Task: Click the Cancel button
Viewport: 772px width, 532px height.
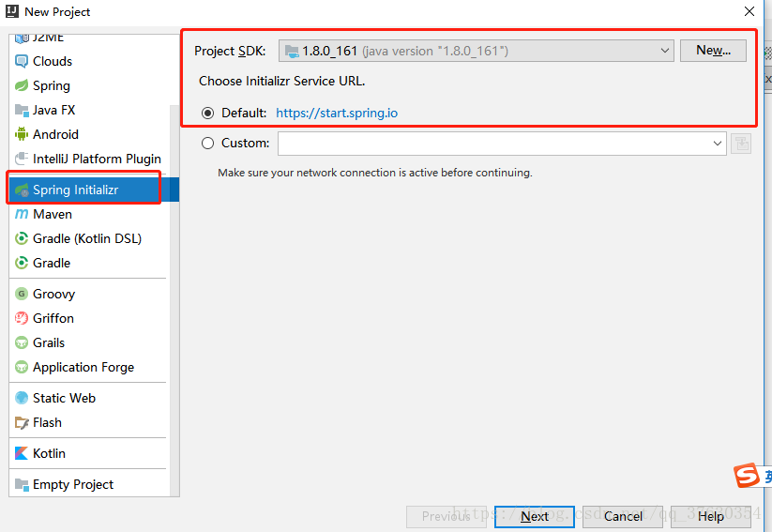Action: pos(623,516)
